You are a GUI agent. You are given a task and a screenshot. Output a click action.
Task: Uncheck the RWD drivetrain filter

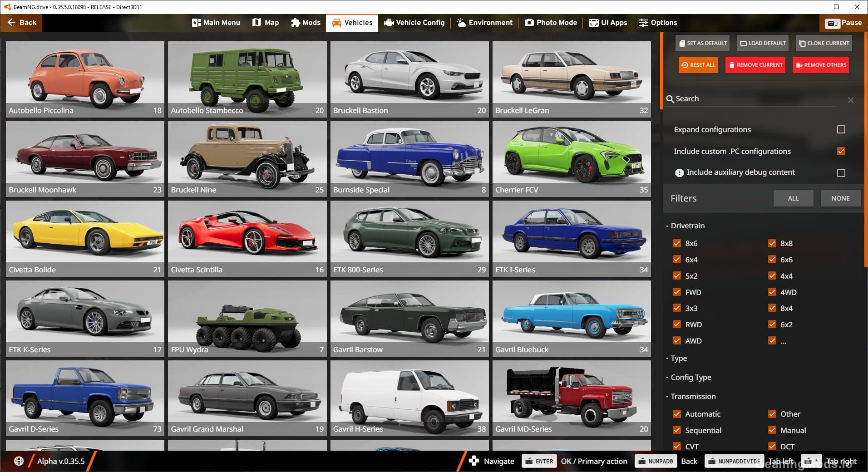pyautogui.click(x=677, y=324)
